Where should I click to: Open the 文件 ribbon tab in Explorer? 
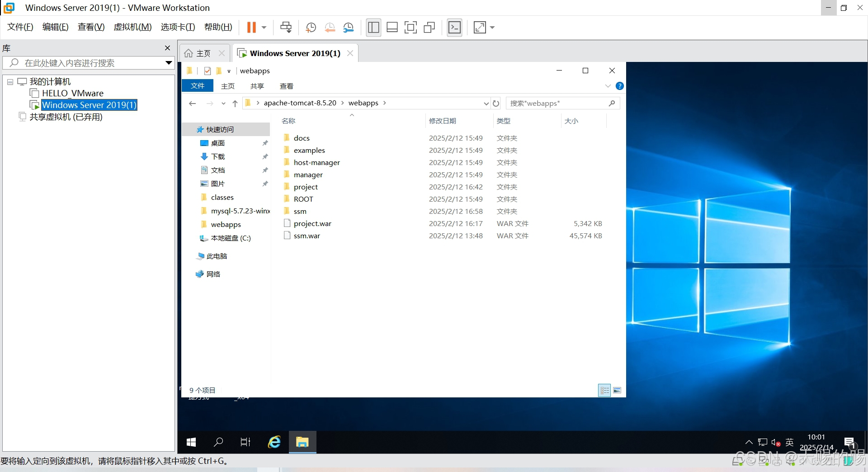pyautogui.click(x=198, y=86)
